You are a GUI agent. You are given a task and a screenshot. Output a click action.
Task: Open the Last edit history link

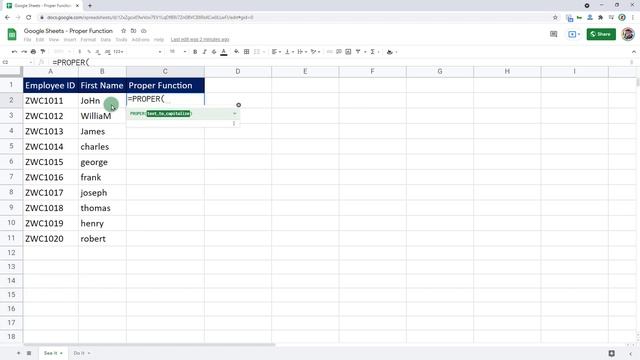(x=200, y=40)
